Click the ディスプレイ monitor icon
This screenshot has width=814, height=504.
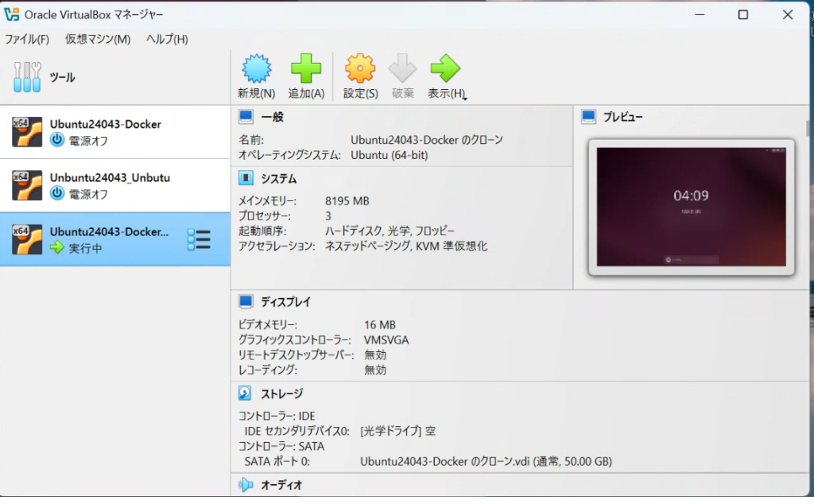(x=246, y=302)
